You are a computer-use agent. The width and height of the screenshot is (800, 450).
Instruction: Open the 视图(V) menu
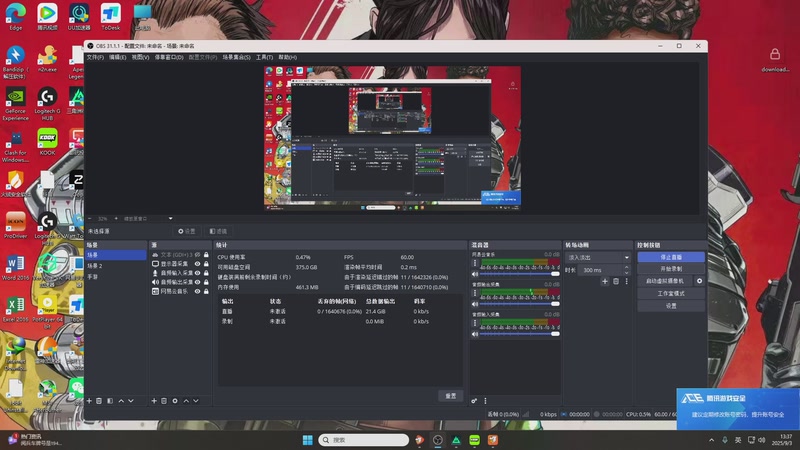coord(140,57)
